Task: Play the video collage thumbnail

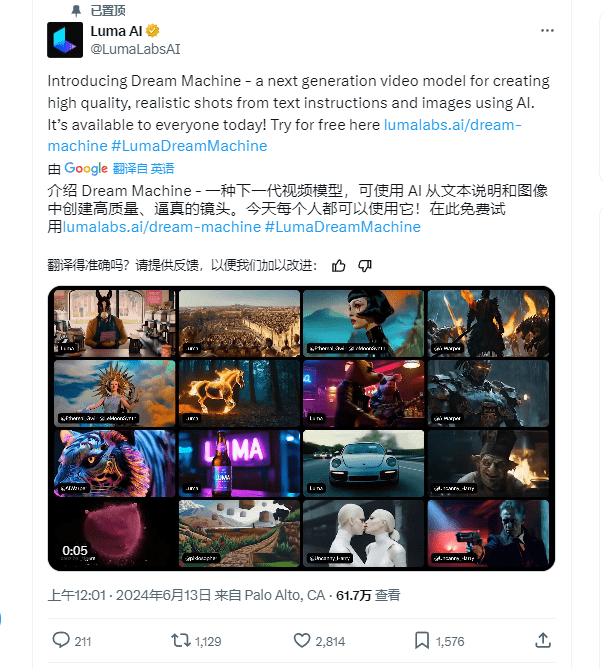Action: 301,429
